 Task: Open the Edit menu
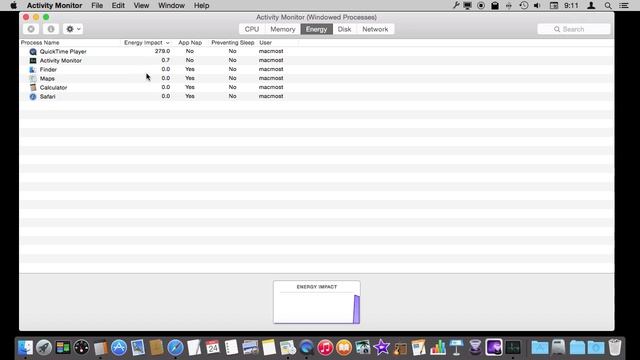(x=118, y=5)
